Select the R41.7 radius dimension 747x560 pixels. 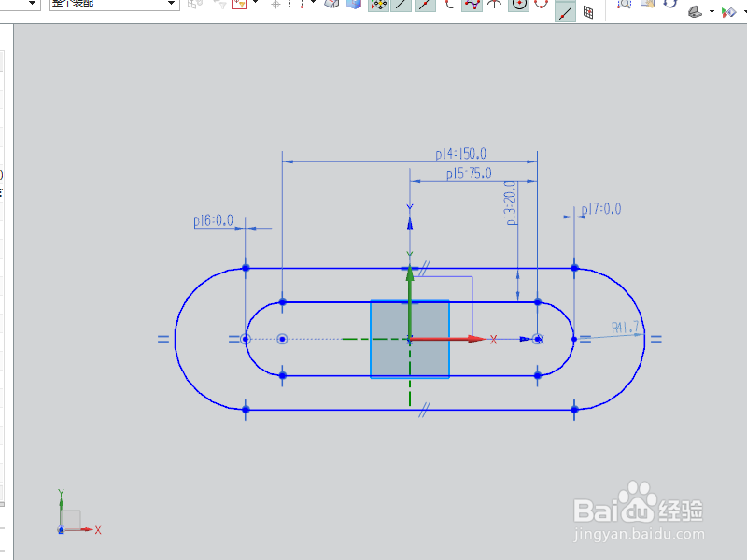point(625,328)
